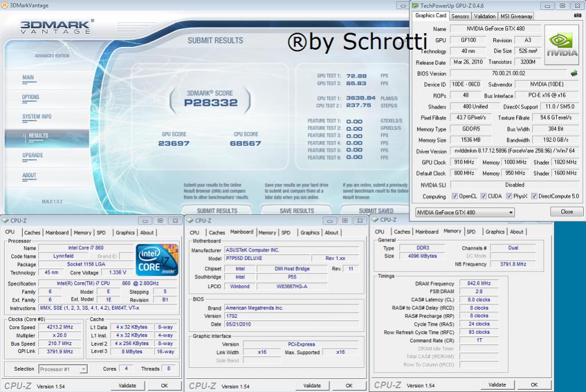
Task: Close the left CPU-Z window
Action: point(175,221)
